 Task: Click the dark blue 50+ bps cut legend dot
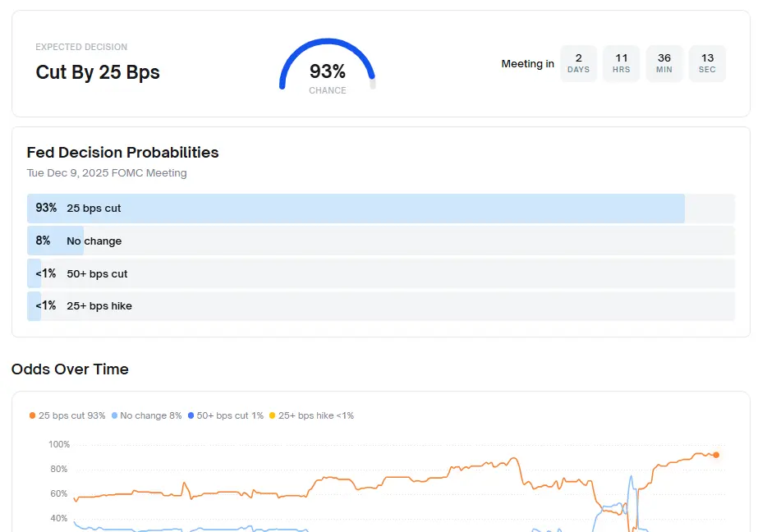coord(191,415)
